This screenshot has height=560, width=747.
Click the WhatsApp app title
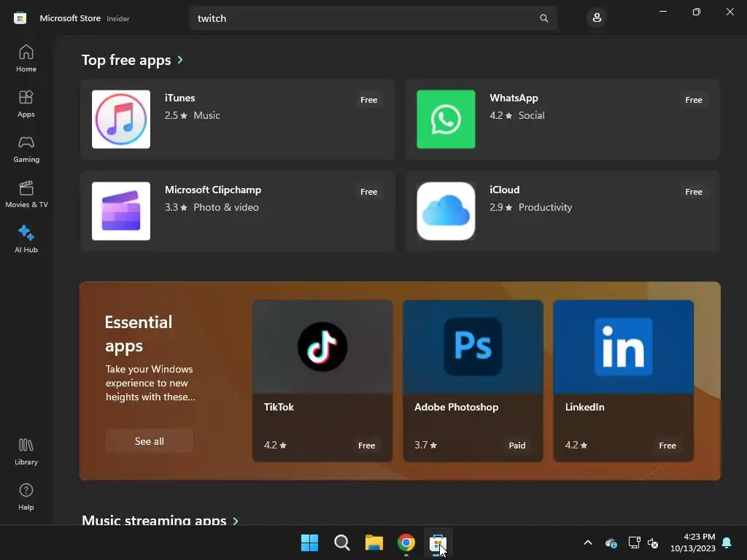(514, 98)
